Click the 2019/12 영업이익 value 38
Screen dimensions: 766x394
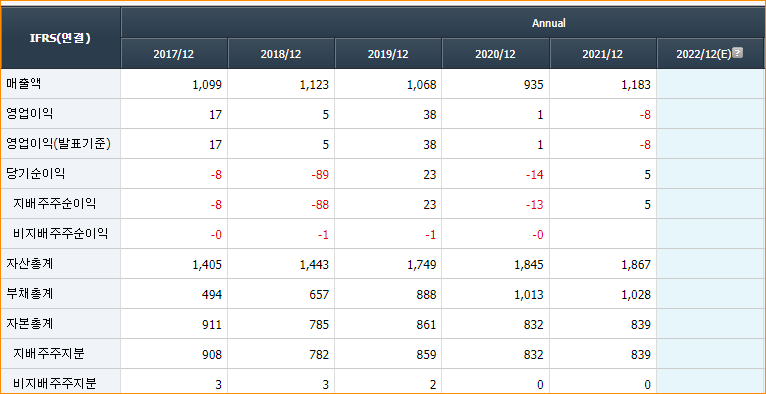[x=430, y=115]
